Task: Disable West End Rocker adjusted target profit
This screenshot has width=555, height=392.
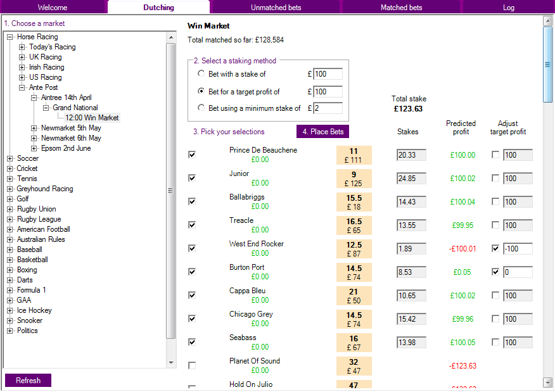Action: (495, 249)
